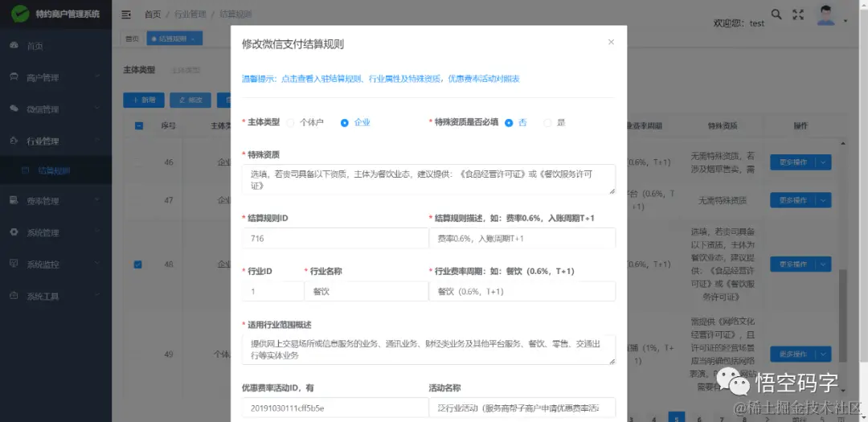Click the 结算规则ID field showing 716

click(335, 239)
